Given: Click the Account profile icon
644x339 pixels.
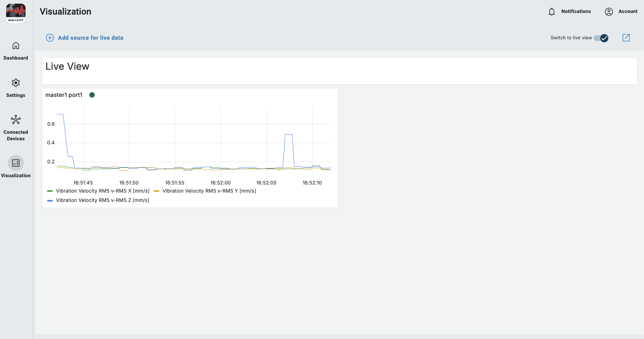Looking at the screenshot, I should tap(609, 12).
